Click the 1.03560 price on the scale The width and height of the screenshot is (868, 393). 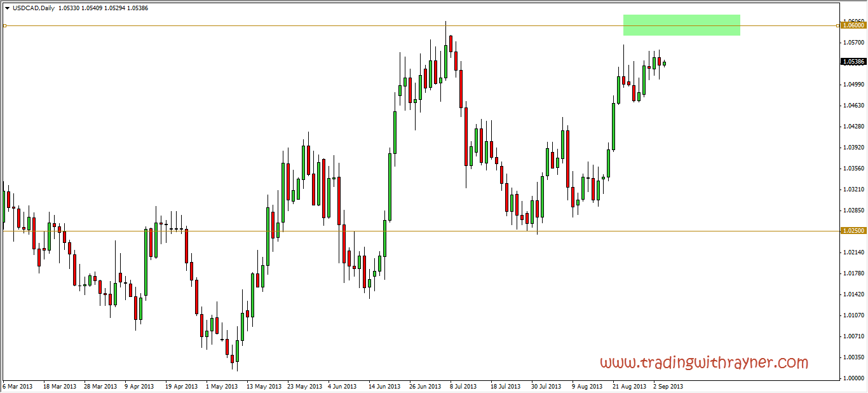tap(853, 168)
